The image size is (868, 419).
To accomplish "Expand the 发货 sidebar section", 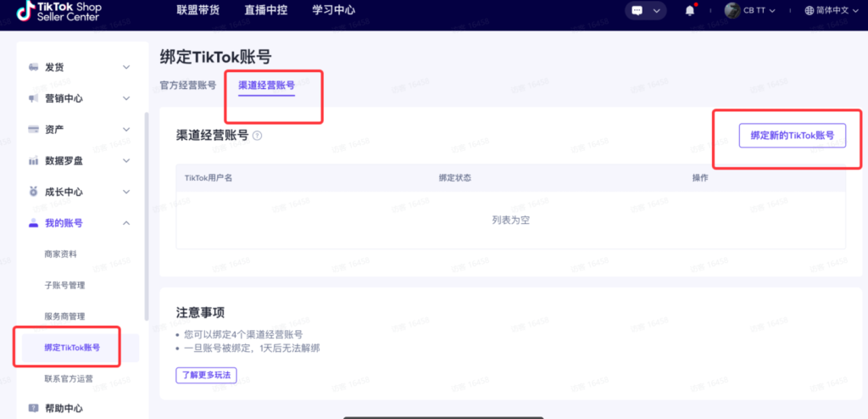I will click(126, 67).
